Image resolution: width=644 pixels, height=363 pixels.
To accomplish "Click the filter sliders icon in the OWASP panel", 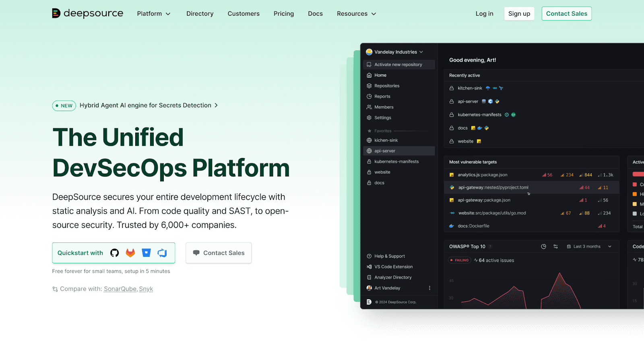I will tap(556, 246).
